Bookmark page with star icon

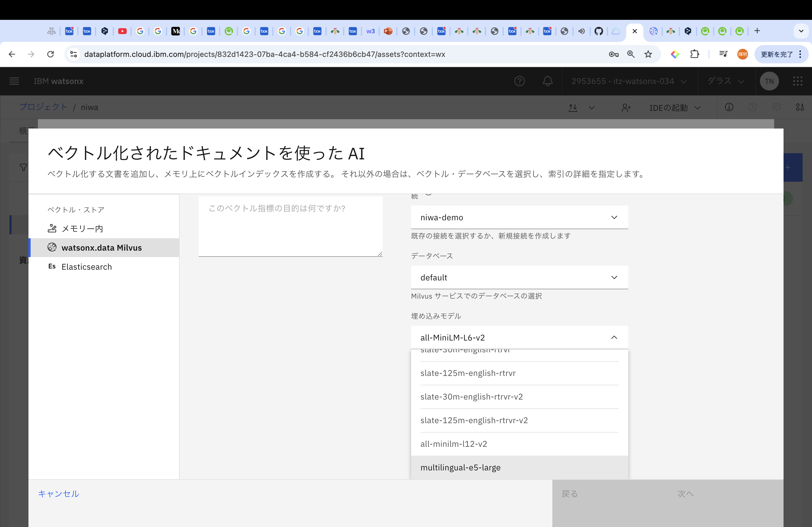tap(648, 54)
